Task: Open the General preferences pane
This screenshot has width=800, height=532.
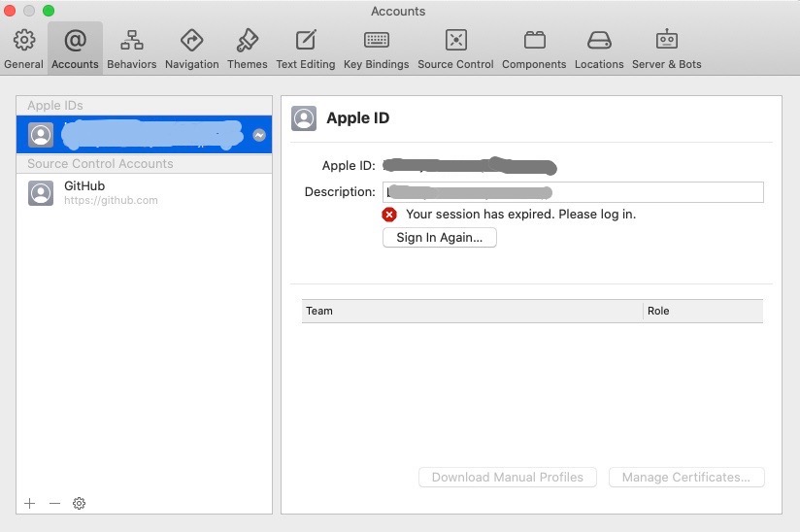Action: coord(23,49)
